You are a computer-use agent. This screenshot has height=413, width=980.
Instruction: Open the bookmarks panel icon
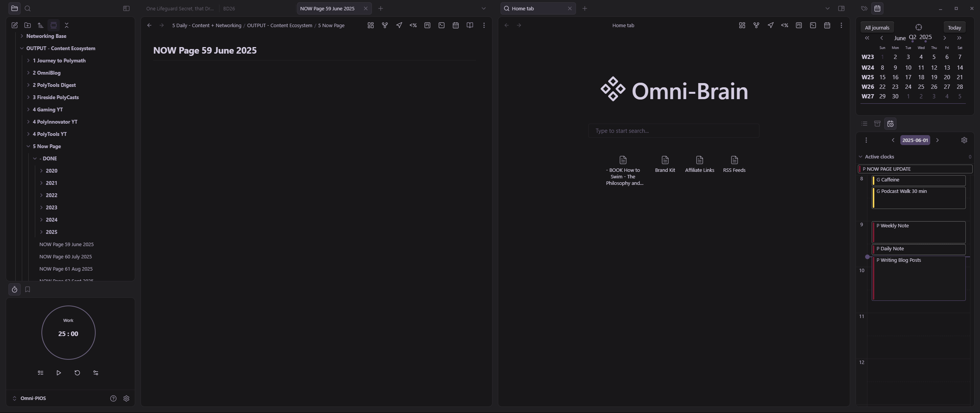point(28,290)
